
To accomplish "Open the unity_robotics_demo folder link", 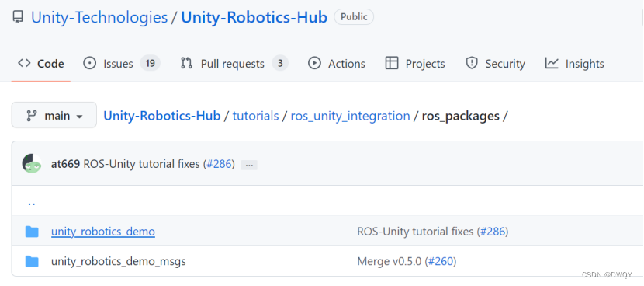I will pos(103,232).
